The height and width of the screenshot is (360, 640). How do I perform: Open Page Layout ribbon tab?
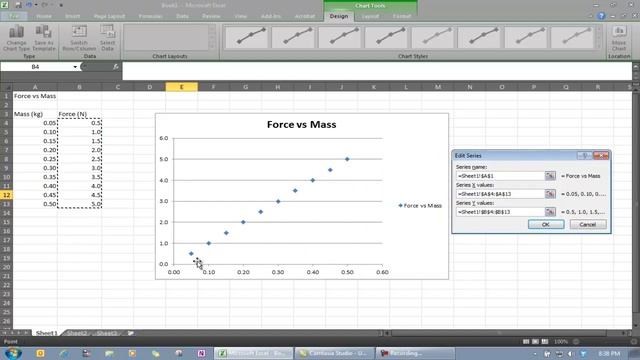[109, 16]
